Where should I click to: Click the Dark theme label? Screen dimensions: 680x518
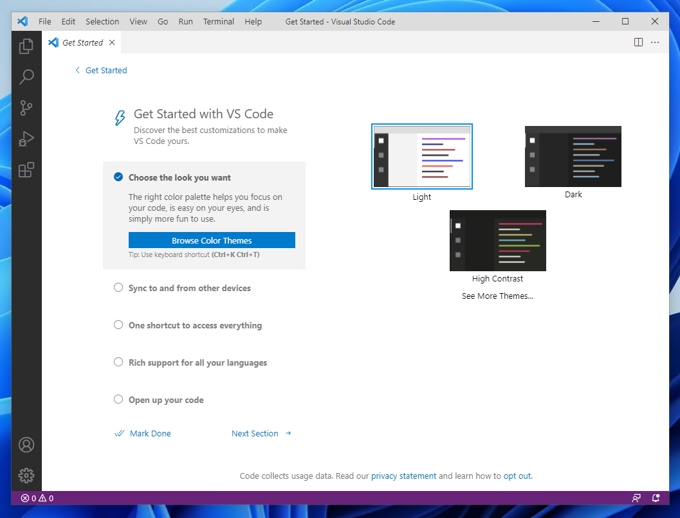(573, 194)
